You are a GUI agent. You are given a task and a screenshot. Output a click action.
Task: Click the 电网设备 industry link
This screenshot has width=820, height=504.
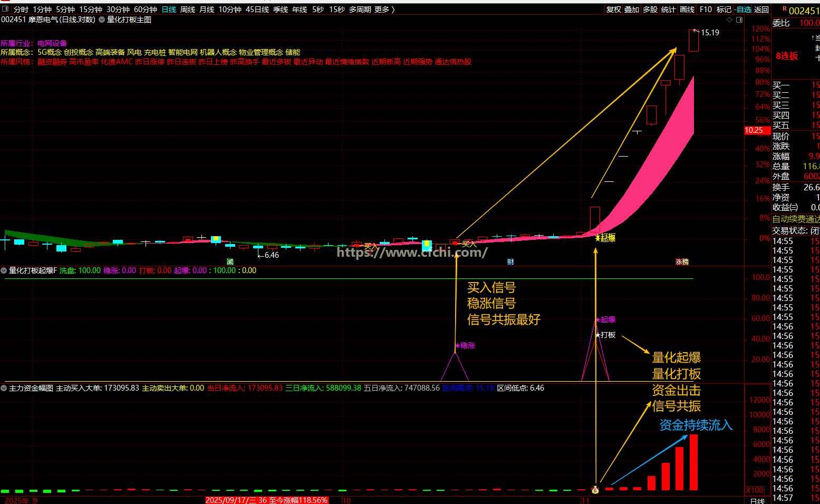[x=52, y=43]
